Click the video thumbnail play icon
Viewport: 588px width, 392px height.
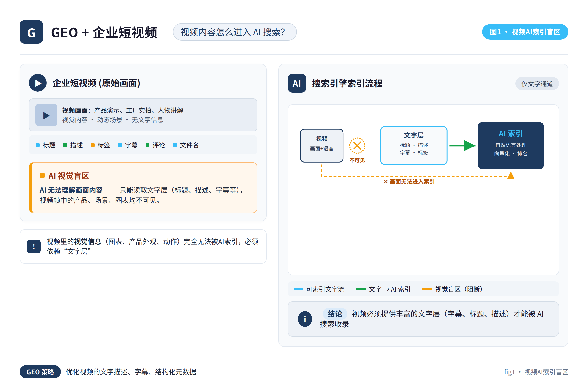click(46, 115)
